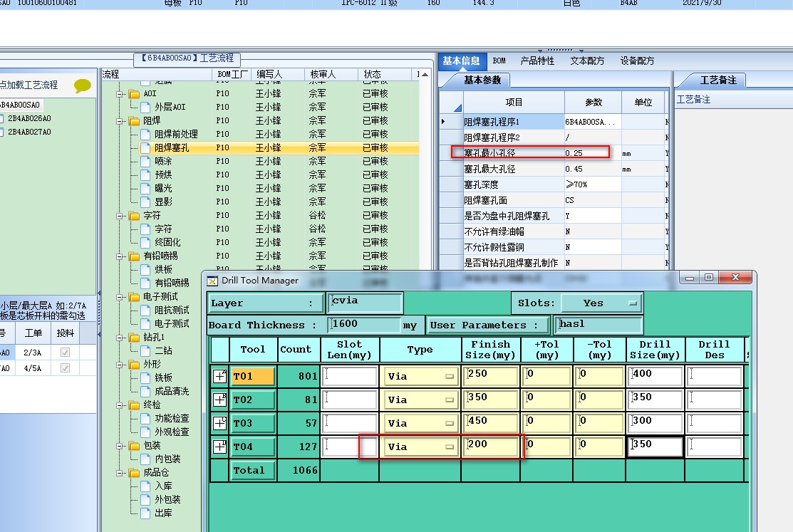Collapse the 阻焊 tree node

[120, 121]
